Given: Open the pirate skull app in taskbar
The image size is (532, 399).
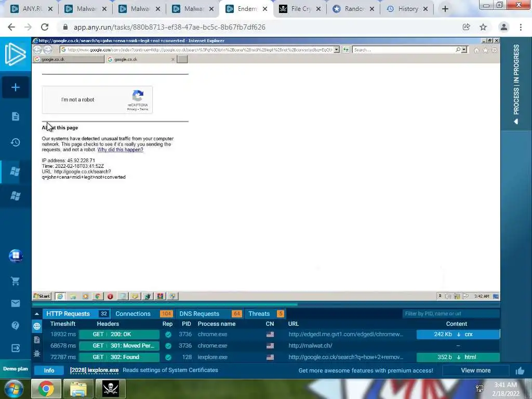Looking at the screenshot, I should coord(110,389).
